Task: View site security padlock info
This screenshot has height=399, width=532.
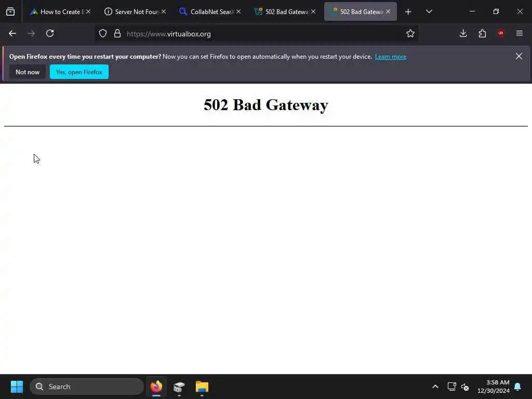Action: click(x=117, y=34)
